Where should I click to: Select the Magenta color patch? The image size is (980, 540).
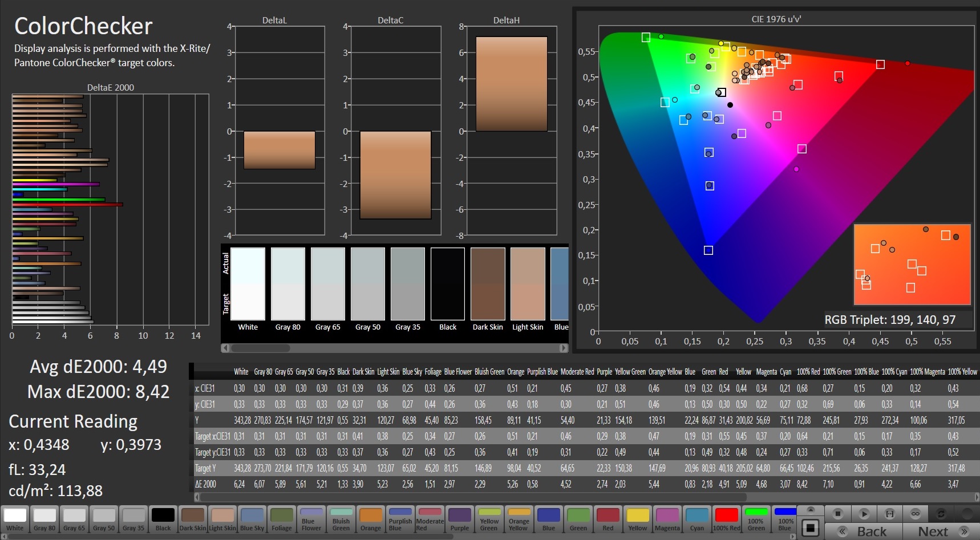coord(667,519)
